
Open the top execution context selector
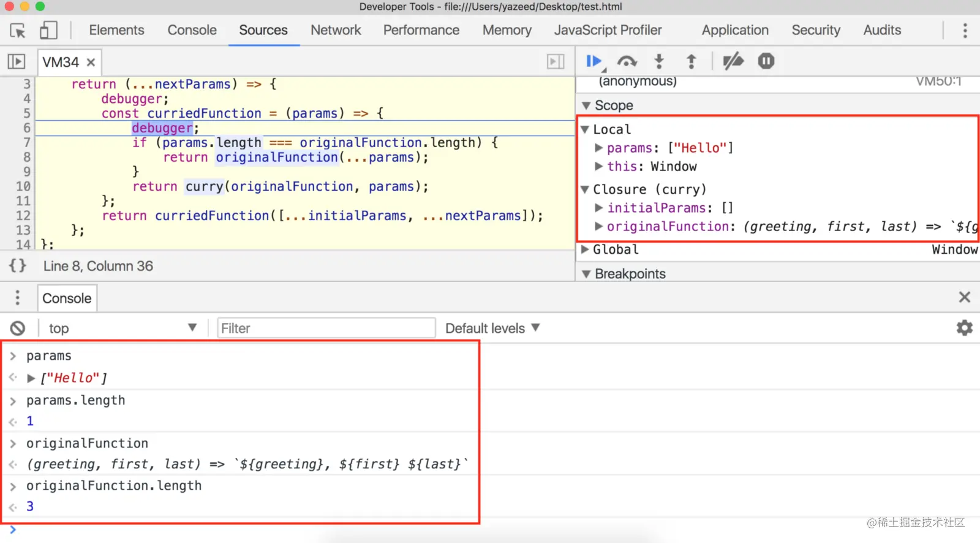tap(123, 328)
